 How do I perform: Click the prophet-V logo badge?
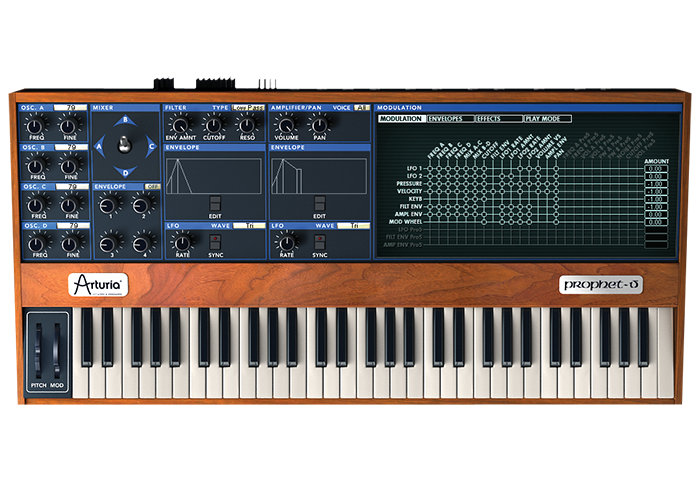pos(600,285)
